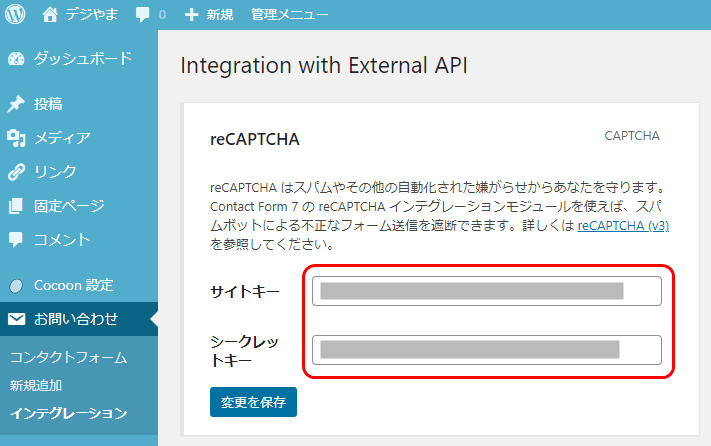This screenshot has height=446, width=711.
Task: Click the お問い合わせ envelope icon
Action: [16, 319]
